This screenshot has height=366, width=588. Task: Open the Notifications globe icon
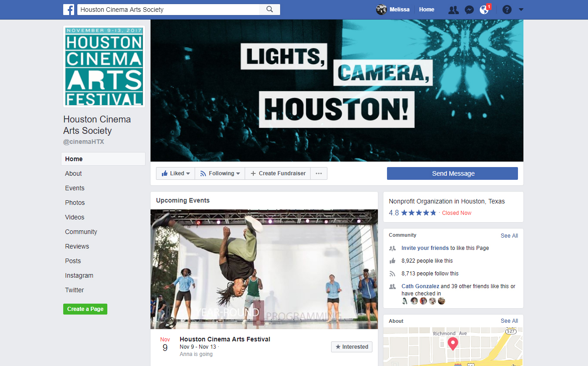484,10
